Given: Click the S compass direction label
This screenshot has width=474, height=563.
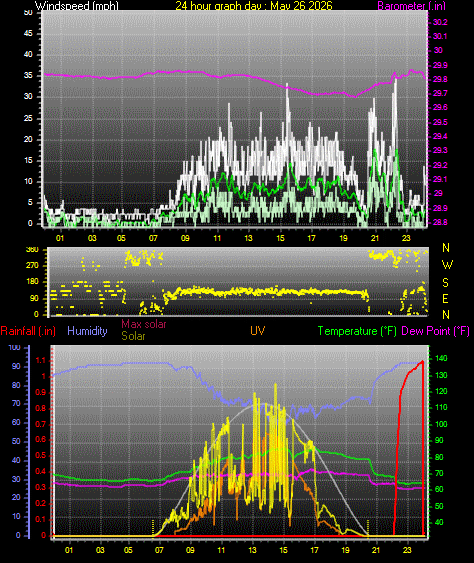Looking at the screenshot, I should click(445, 283).
